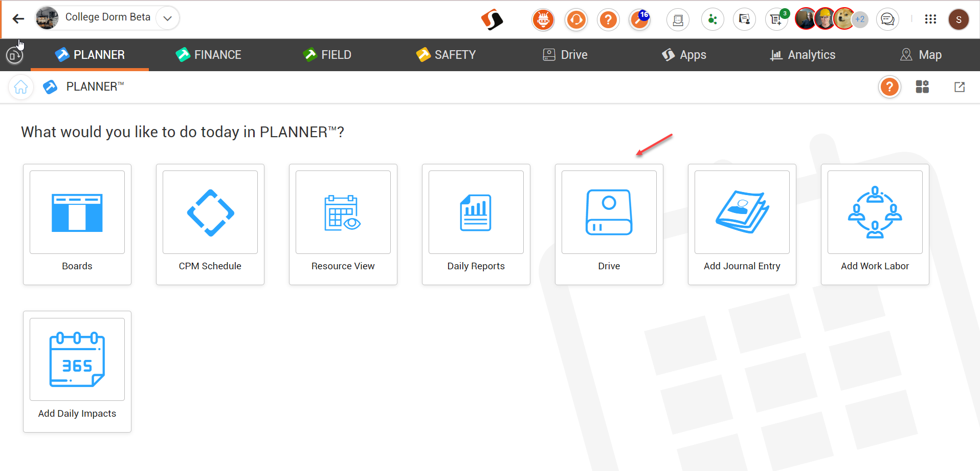Open the Drive tile in PLANNER
The image size is (980, 471).
(x=609, y=224)
